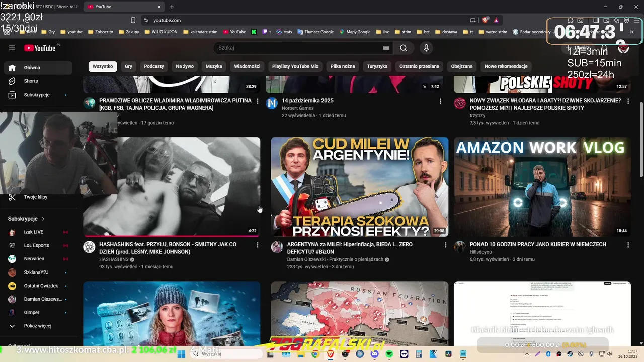Open Twoje klipy in the sidebar
The height and width of the screenshot is (362, 644).
pos(38,197)
